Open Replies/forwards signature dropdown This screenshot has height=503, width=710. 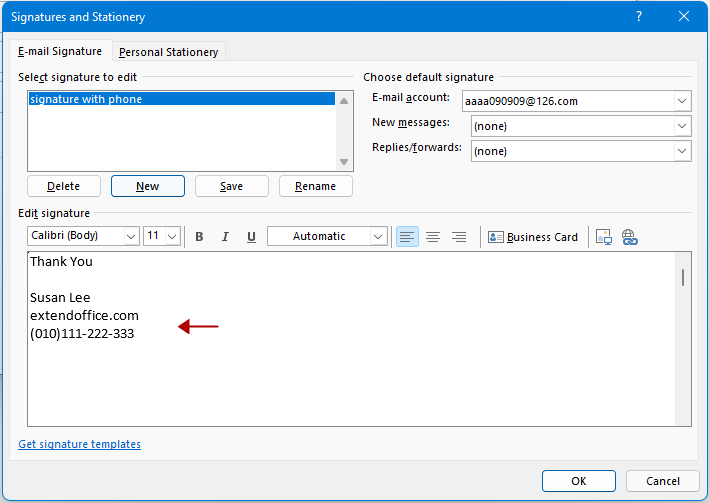[x=682, y=151]
